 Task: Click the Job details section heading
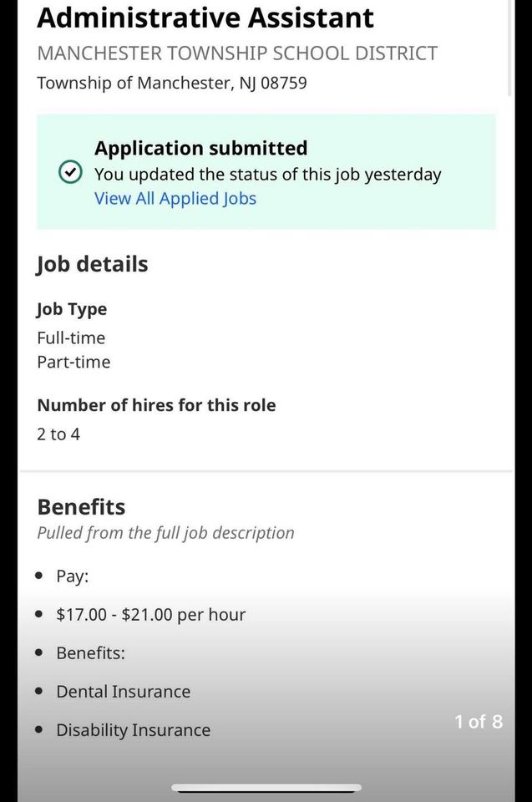92,264
